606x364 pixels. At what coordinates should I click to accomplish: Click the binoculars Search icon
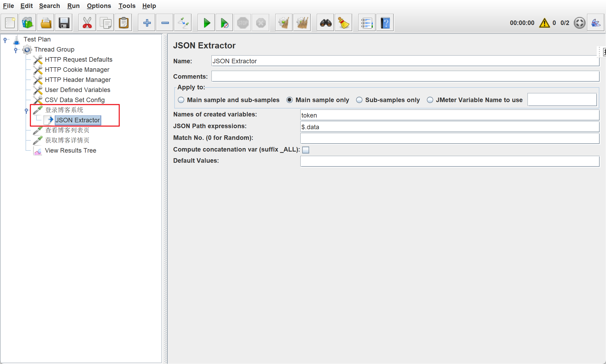point(326,23)
